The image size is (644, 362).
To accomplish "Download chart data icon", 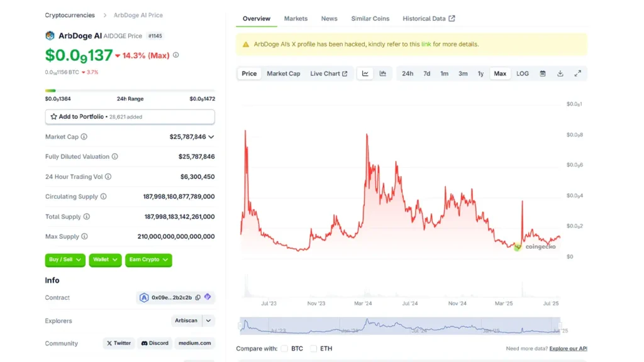I will click(x=560, y=74).
